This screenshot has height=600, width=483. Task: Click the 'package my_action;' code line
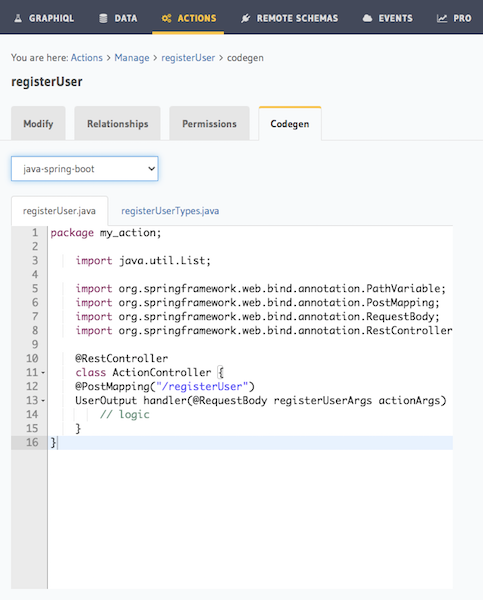click(106, 233)
